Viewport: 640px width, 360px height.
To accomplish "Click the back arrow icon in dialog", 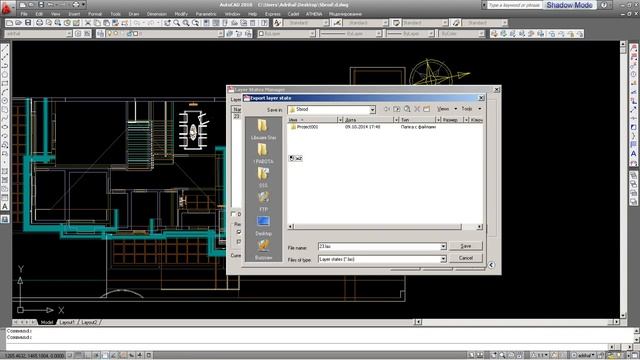I will tap(387, 109).
